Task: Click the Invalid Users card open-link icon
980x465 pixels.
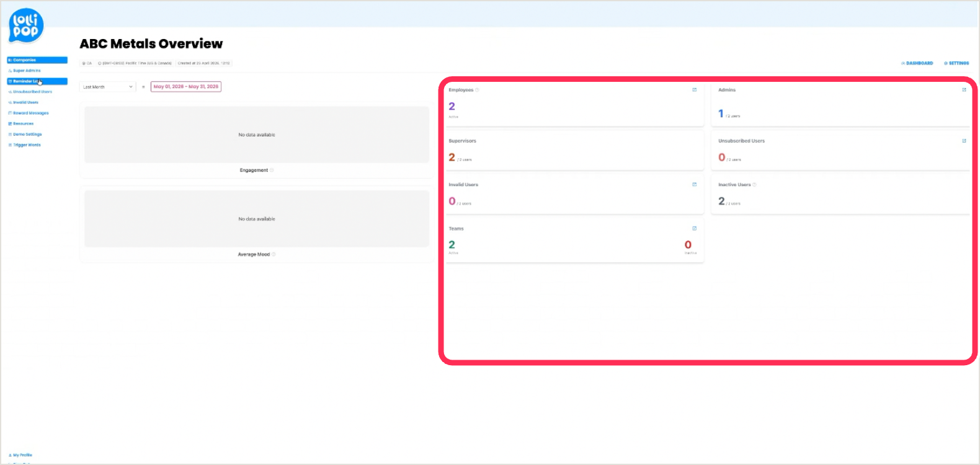Action: point(694,184)
